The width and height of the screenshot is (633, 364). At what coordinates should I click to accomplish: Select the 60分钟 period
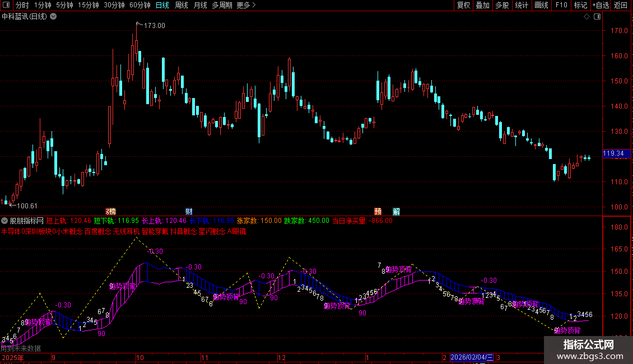[139, 5]
